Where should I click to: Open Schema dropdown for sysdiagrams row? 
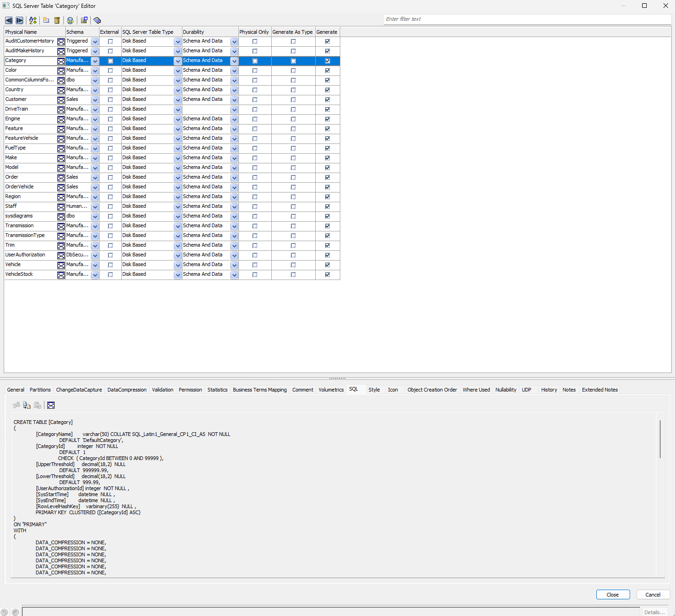tap(95, 217)
